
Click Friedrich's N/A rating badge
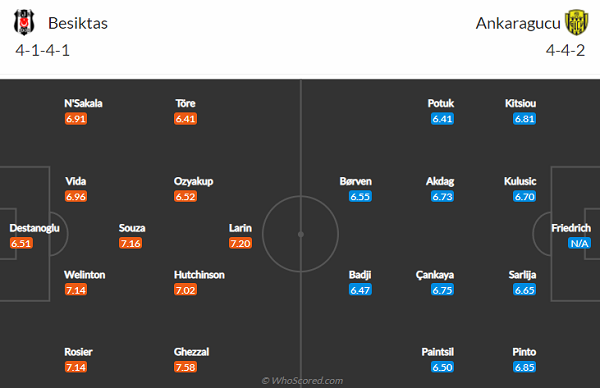coord(579,243)
